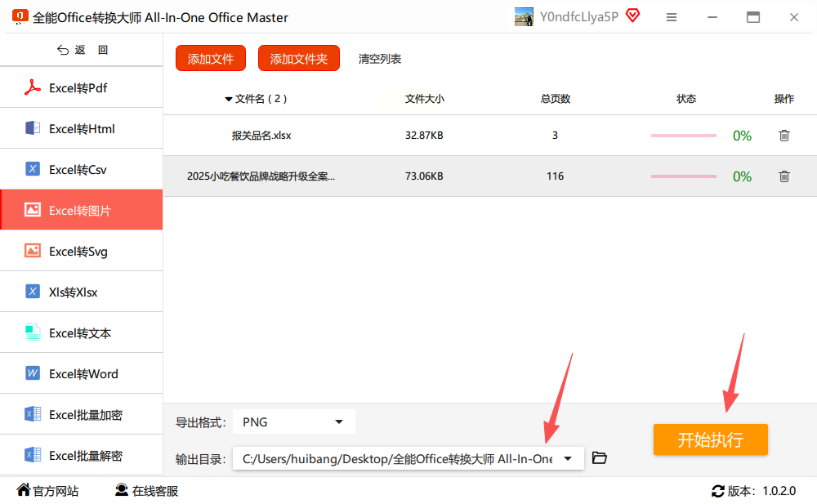817x504 pixels.
Task: Click the 总页数 column header
Action: click(x=556, y=99)
